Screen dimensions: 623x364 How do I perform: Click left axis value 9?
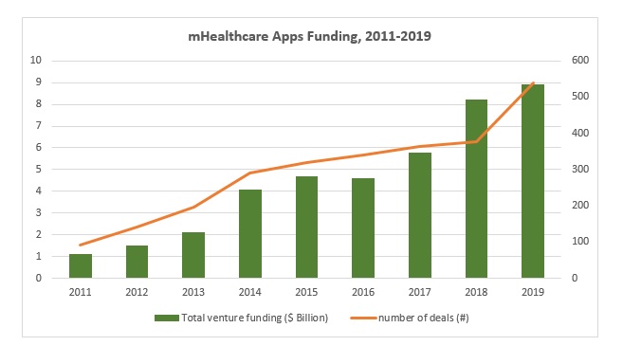point(39,82)
